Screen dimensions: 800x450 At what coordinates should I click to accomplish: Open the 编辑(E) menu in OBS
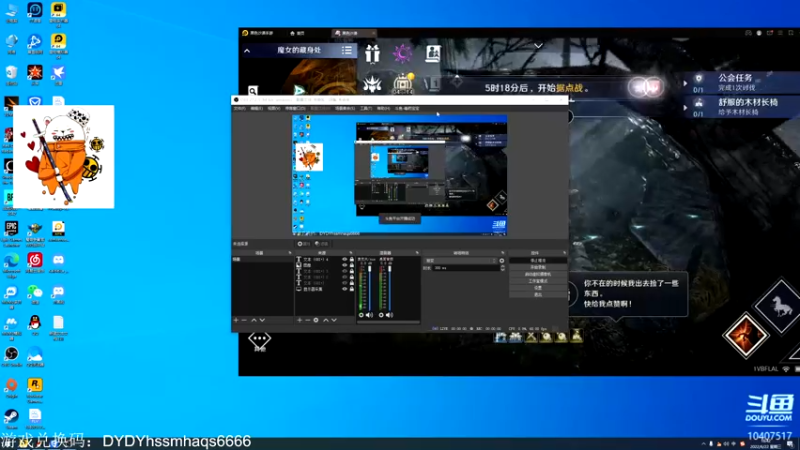pyautogui.click(x=257, y=108)
